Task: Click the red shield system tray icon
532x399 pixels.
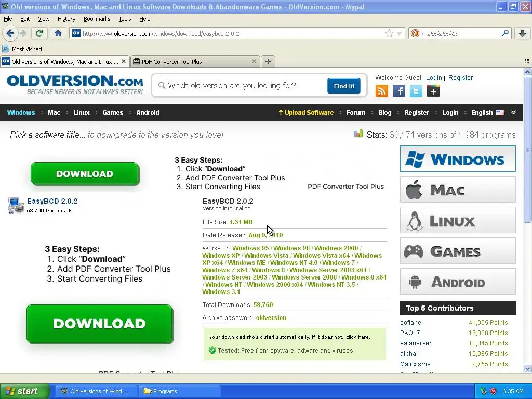Action: pos(494,391)
